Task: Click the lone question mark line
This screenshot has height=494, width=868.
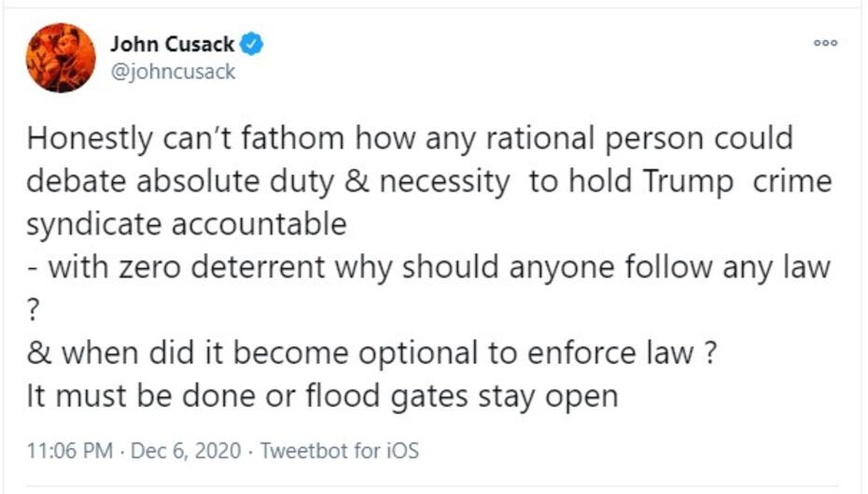Action: pyautogui.click(x=34, y=310)
